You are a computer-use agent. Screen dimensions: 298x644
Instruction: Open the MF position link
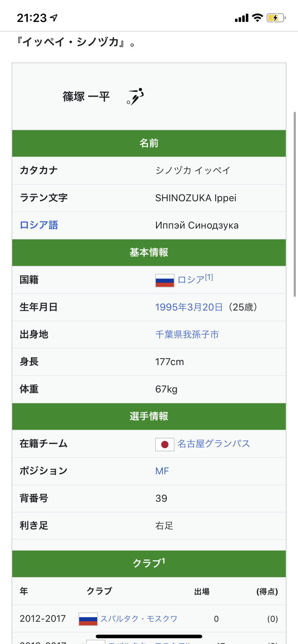[162, 471]
